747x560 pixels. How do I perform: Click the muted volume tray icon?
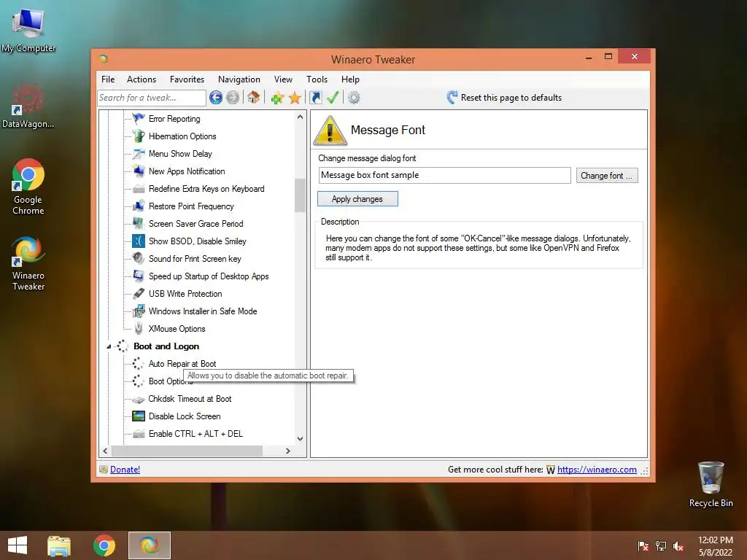point(678,546)
